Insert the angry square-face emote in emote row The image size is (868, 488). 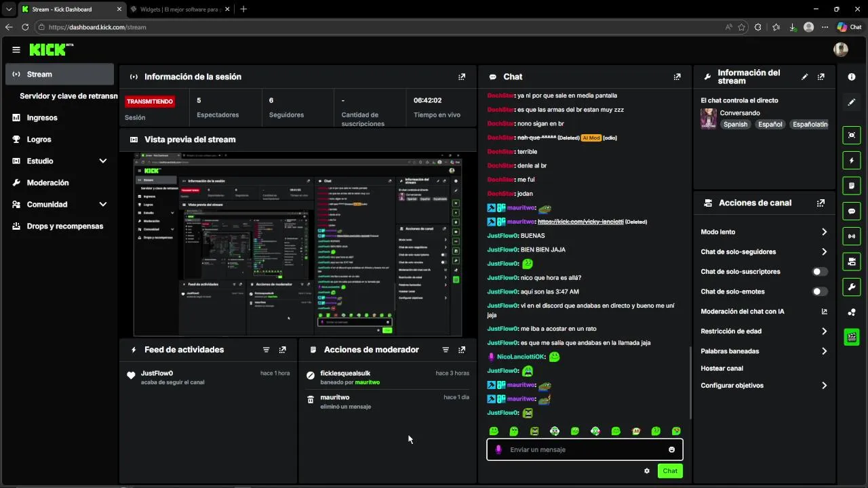point(534,431)
